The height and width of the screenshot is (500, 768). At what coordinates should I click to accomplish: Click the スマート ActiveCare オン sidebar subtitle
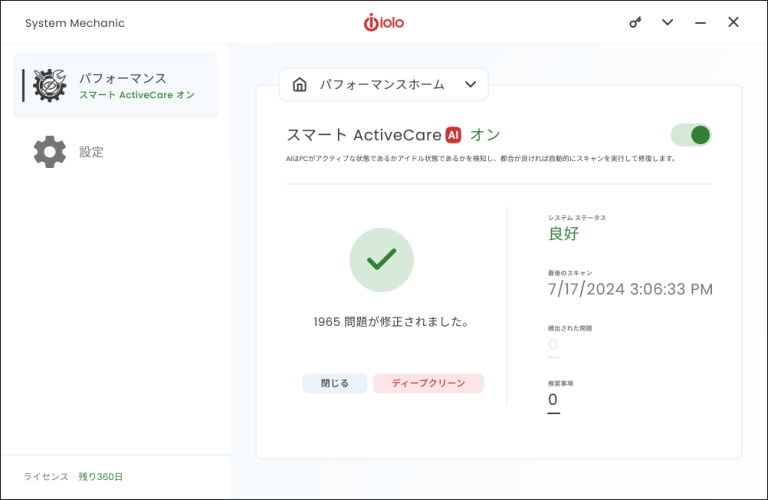point(137,95)
